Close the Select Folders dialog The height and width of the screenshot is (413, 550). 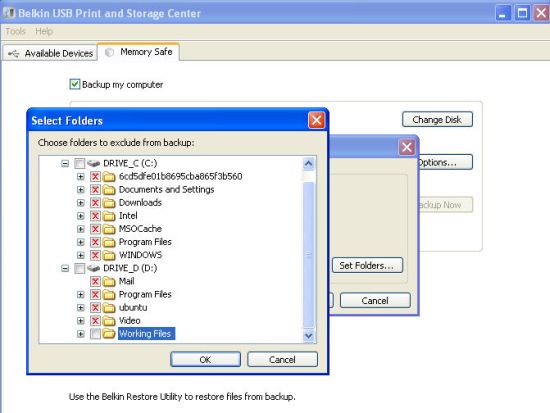[316, 120]
